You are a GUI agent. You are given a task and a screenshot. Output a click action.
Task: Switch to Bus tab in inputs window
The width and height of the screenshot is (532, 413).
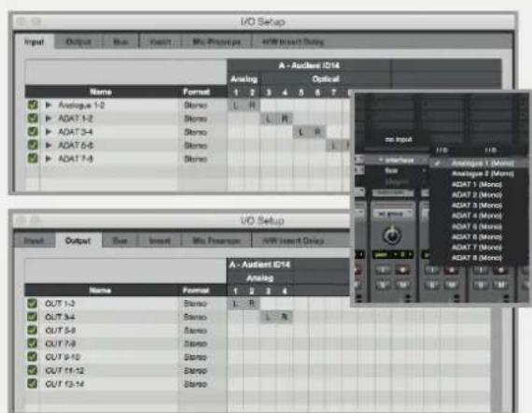click(120, 42)
